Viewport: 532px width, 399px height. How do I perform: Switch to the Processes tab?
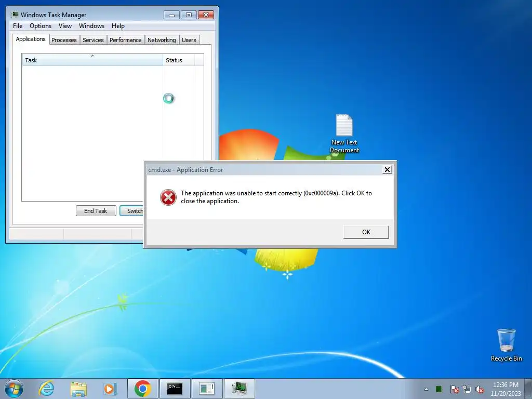pos(64,40)
